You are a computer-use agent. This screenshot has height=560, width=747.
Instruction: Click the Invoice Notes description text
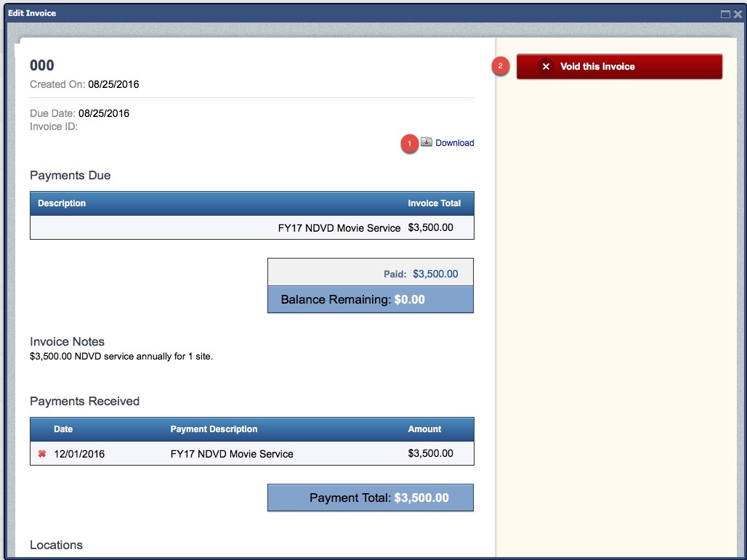(121, 357)
